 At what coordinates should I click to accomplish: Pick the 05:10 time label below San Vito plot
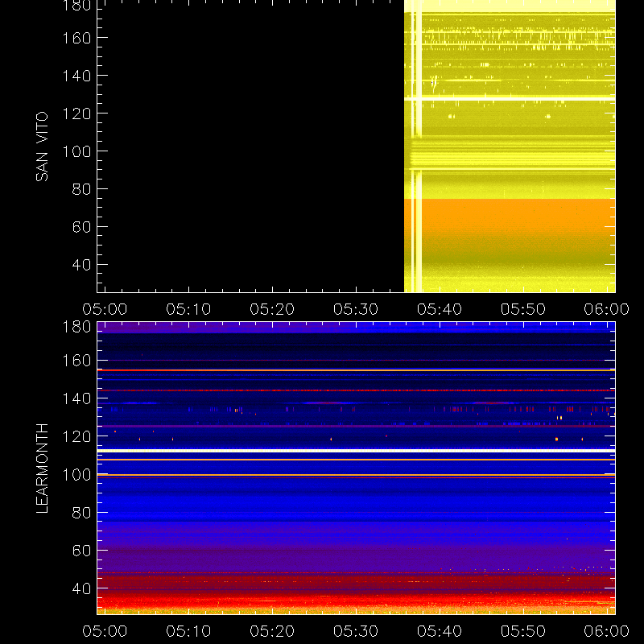pos(188,309)
